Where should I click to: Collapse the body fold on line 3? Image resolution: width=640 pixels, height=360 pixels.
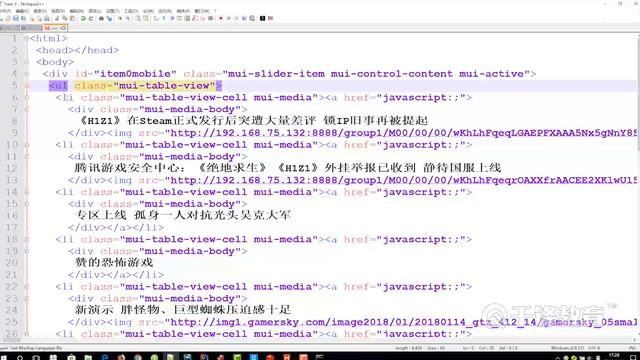coord(27,62)
